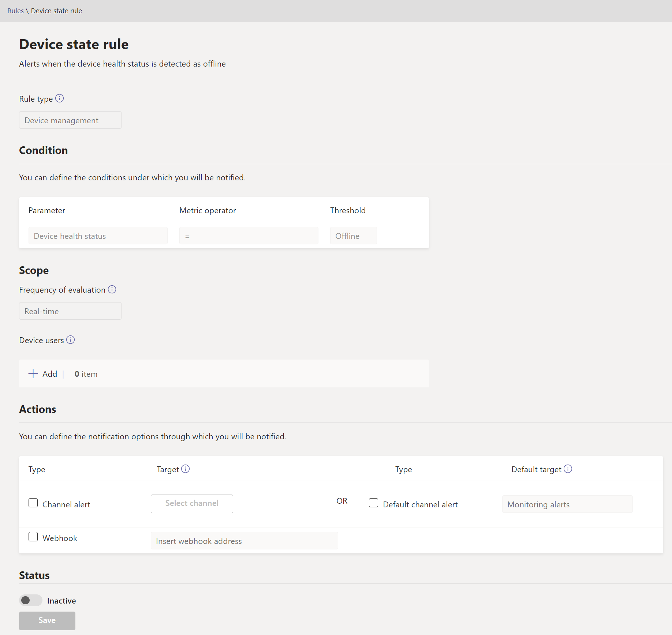This screenshot has width=672, height=635.
Task: Click the plus icon to add device users
Action: tap(33, 373)
